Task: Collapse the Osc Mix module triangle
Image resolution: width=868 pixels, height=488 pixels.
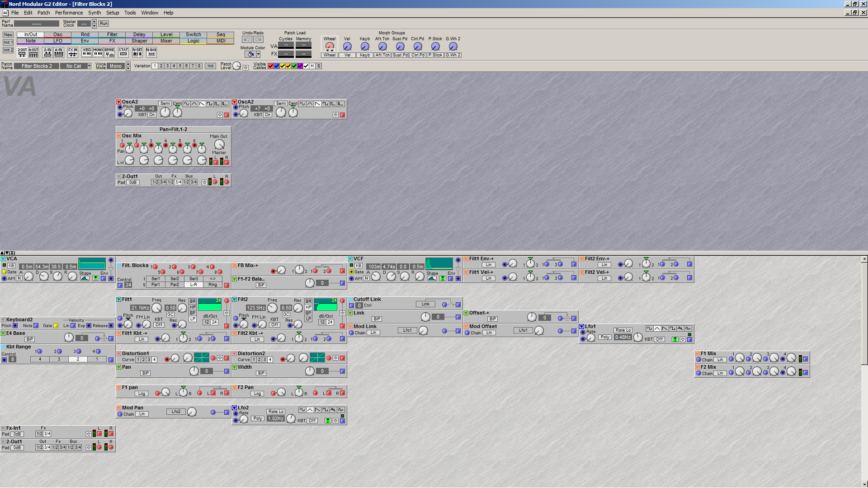Action: coord(119,136)
